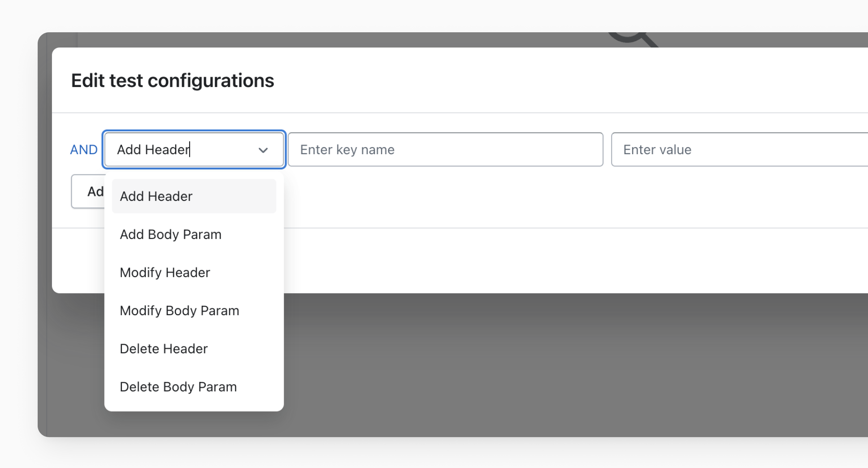Pick Modify Body Param option
Viewport: 868px width, 468px height.
[x=179, y=311]
